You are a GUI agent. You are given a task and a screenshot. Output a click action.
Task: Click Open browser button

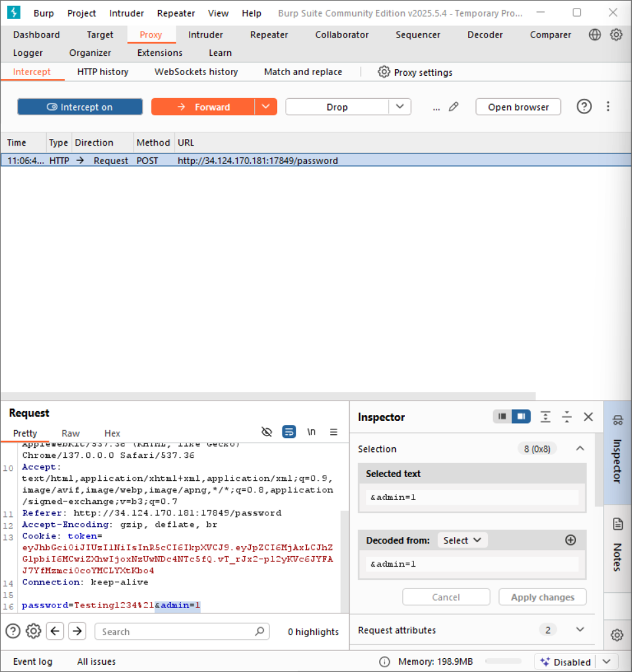click(x=518, y=107)
